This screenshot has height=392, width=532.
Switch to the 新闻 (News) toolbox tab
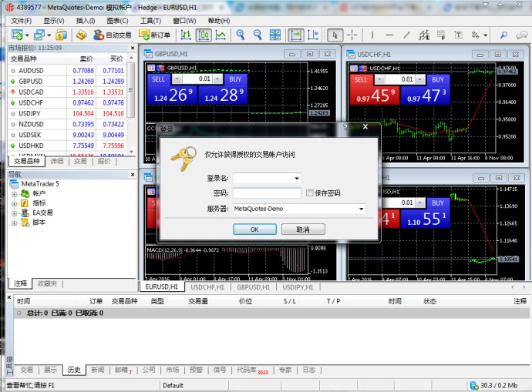point(98,370)
